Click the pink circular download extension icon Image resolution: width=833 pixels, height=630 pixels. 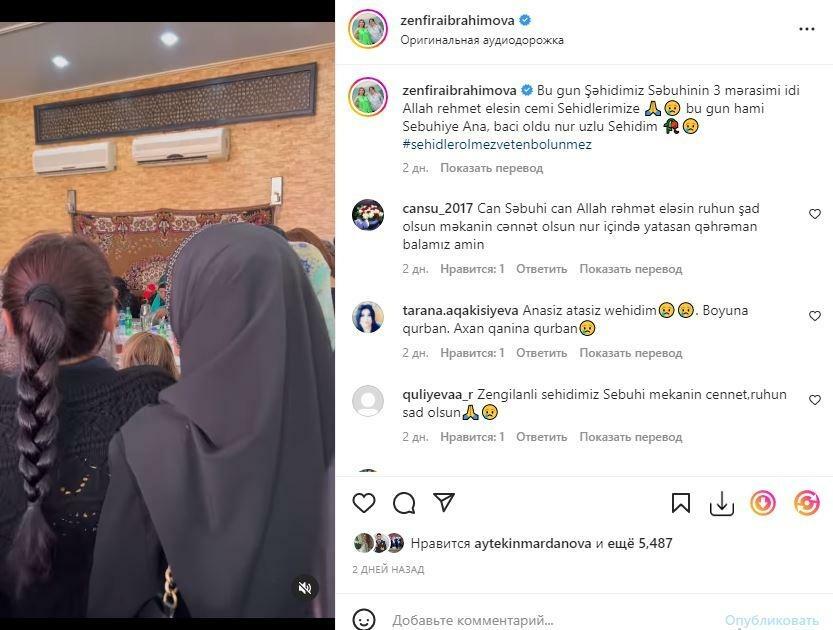coord(763,503)
